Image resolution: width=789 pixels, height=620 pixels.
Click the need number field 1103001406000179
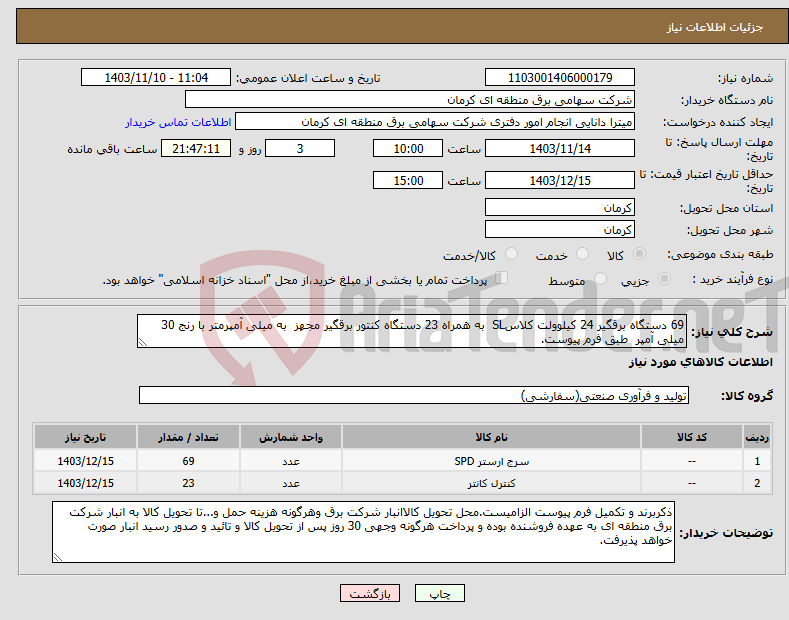click(560, 78)
